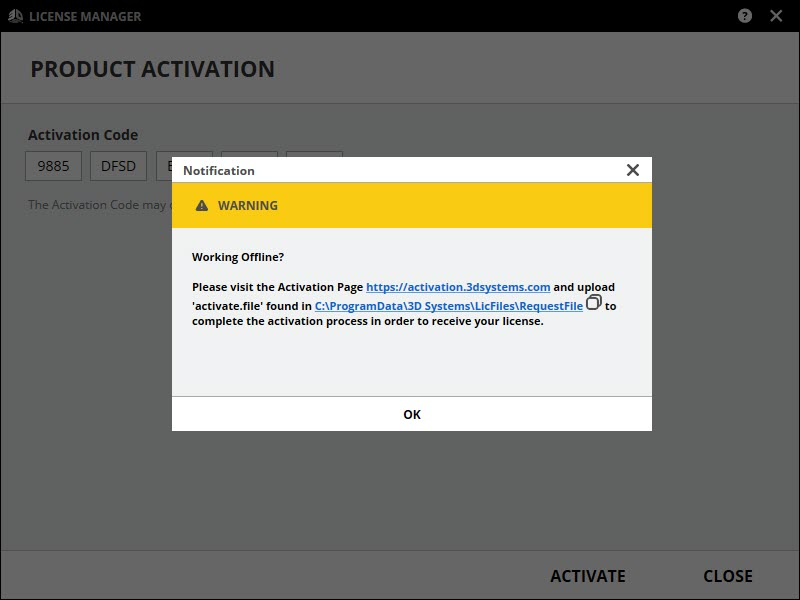This screenshot has width=800, height=600.
Task: Open the C:\ProgramData LicFiles RequestFile path link
Action: (448, 306)
